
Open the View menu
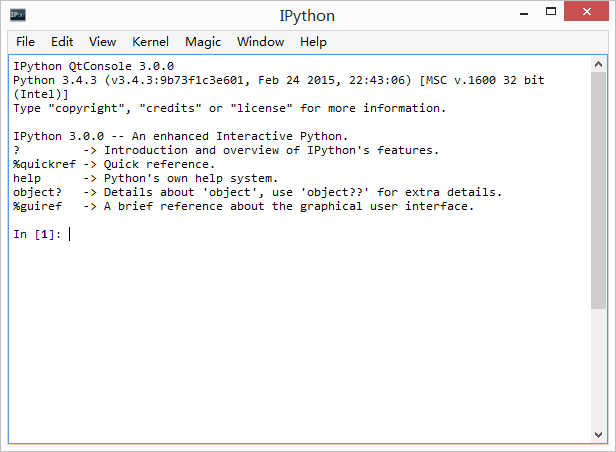tap(102, 42)
